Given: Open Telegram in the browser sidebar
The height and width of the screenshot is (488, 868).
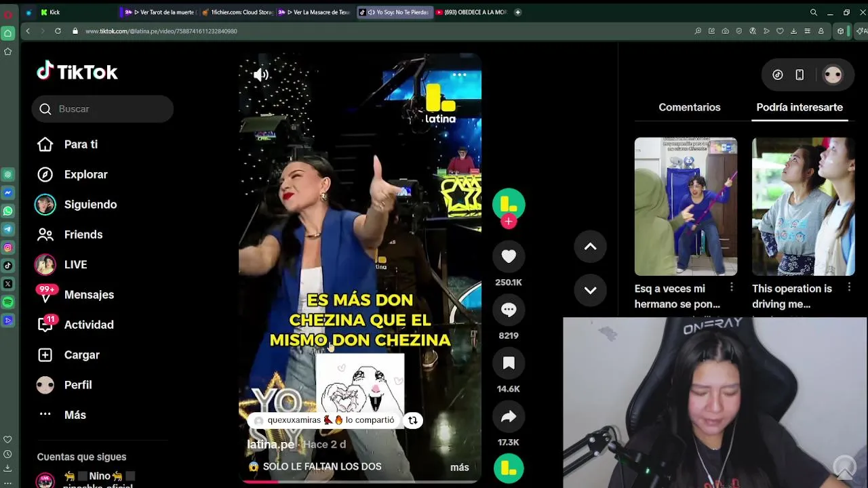Looking at the screenshot, I should tap(8, 229).
